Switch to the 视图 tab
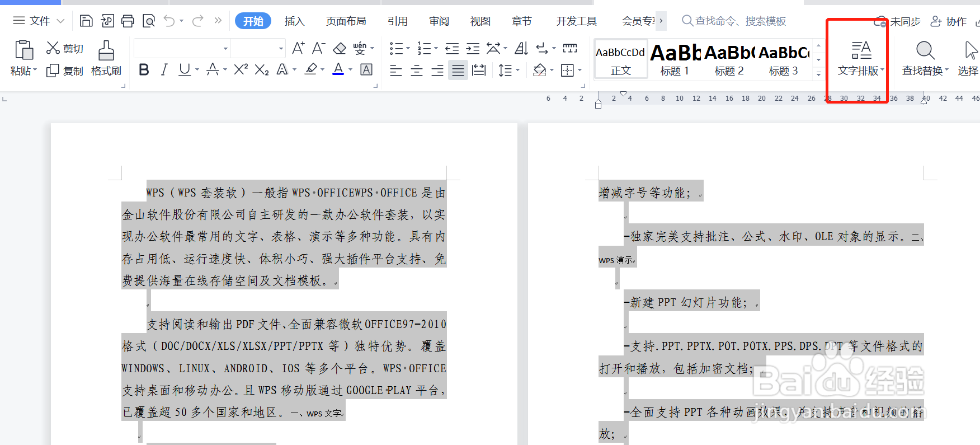 (x=480, y=21)
